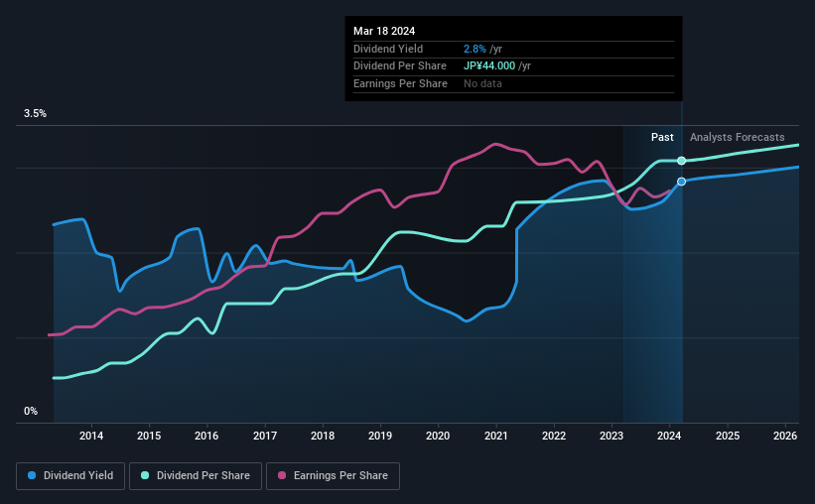
Task: Click the '0%' y-axis label
Action: tap(31, 411)
